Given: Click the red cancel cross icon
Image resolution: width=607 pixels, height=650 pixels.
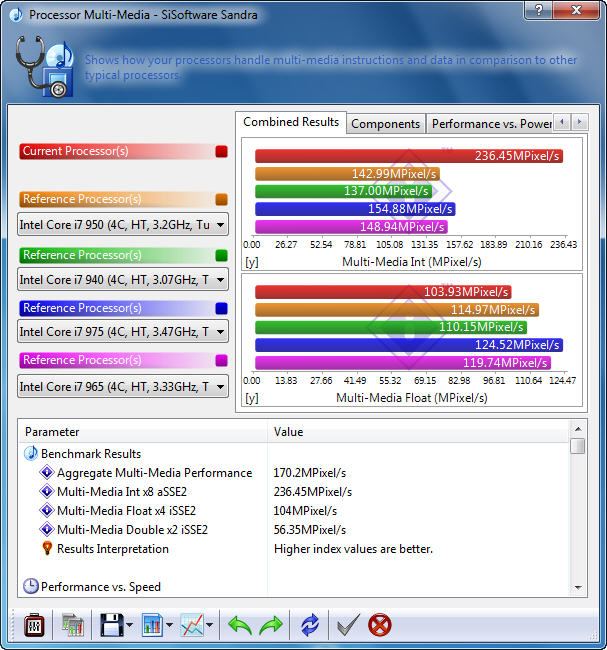Looking at the screenshot, I should tap(379, 626).
